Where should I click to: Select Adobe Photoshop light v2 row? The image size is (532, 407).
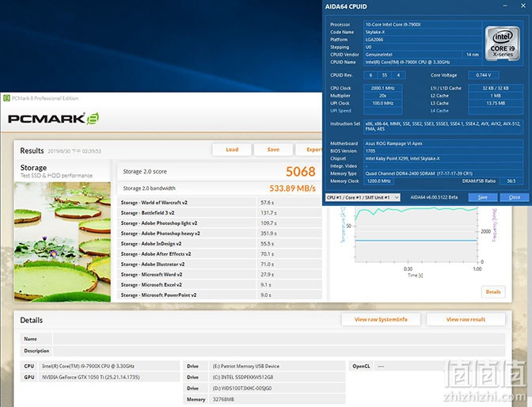219,223
